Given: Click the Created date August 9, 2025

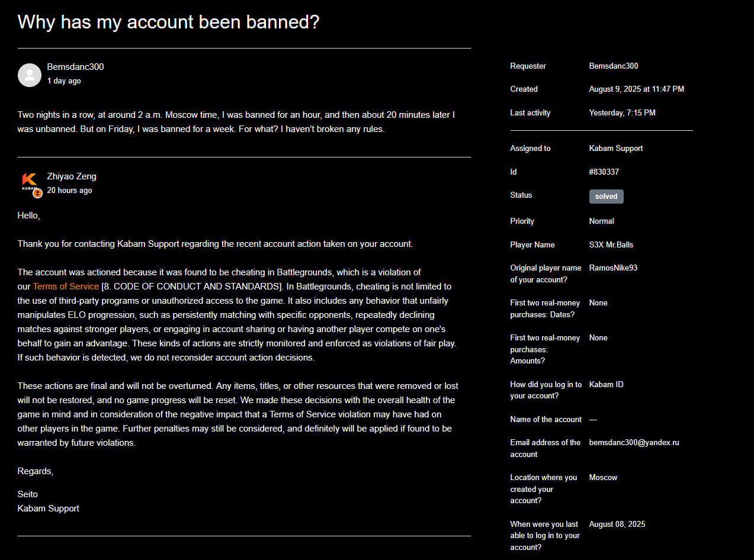Looking at the screenshot, I should click(x=636, y=89).
